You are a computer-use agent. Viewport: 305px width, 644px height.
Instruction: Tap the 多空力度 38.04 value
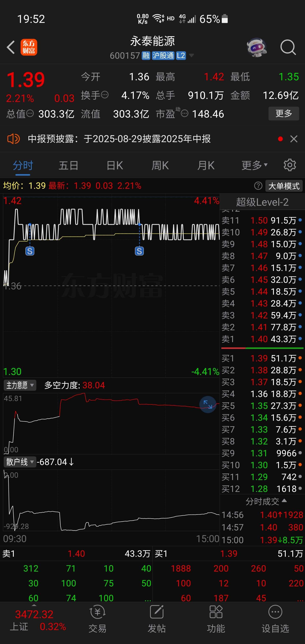pos(93,385)
